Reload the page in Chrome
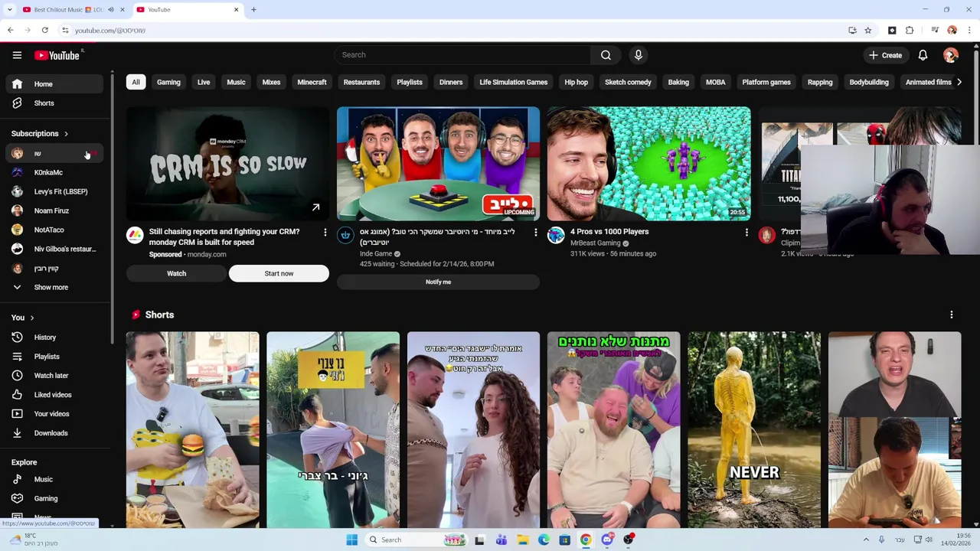Image resolution: width=980 pixels, height=551 pixels. tap(45, 31)
